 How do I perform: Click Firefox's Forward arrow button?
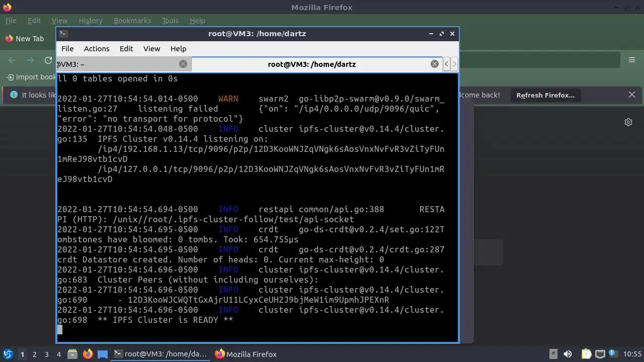30,60
